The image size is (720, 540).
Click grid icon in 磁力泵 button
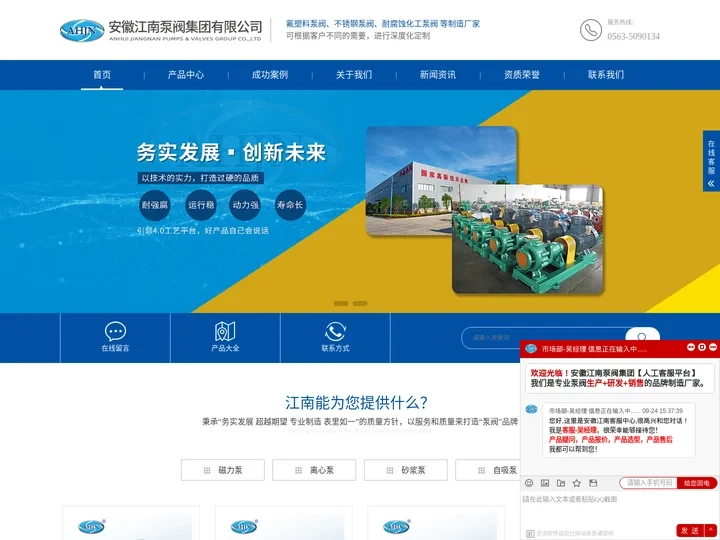click(207, 470)
